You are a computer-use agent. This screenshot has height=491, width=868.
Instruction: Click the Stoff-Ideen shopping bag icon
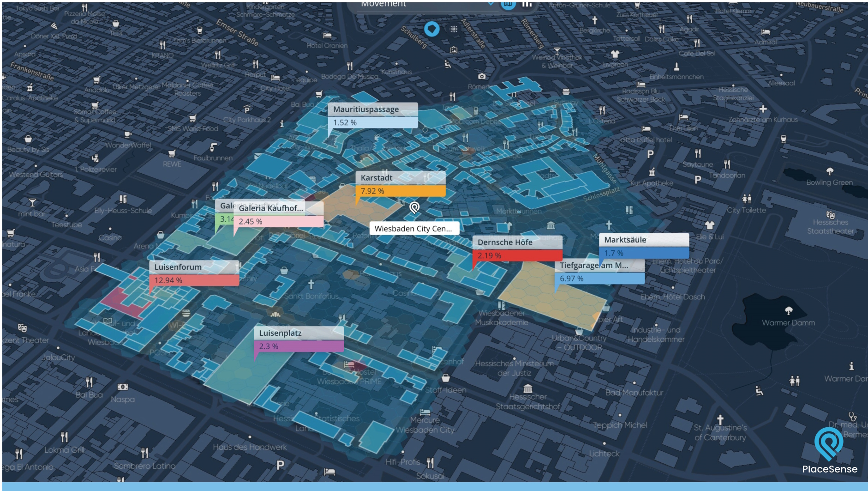[x=446, y=378]
